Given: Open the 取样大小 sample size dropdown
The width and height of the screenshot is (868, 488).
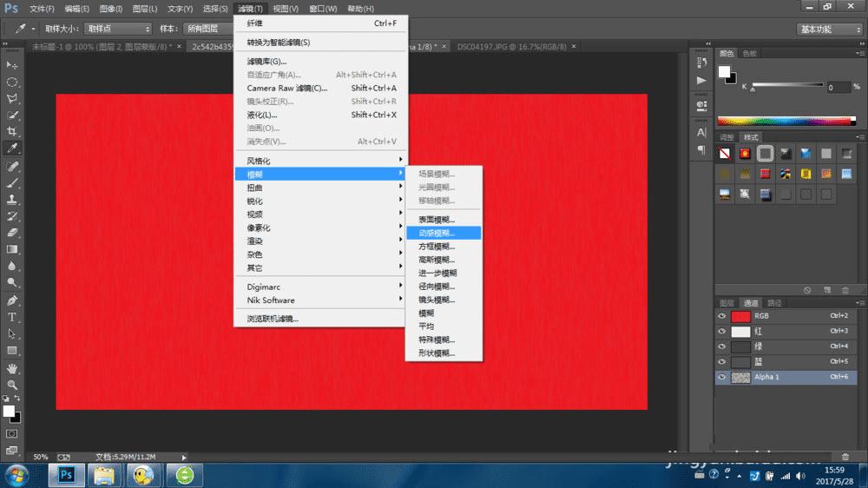Looking at the screenshot, I should tap(118, 29).
